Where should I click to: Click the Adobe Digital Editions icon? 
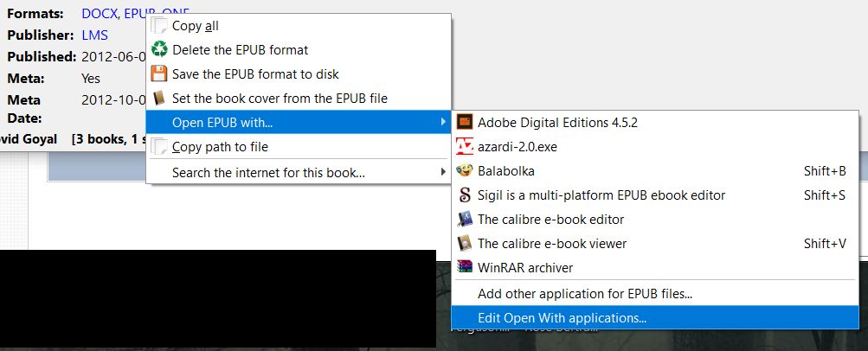(465, 123)
